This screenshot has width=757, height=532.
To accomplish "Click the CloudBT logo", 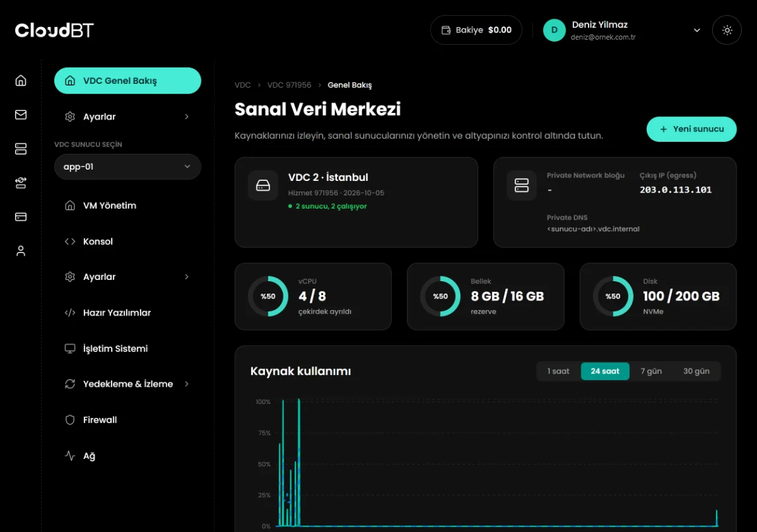I will 54,30.
